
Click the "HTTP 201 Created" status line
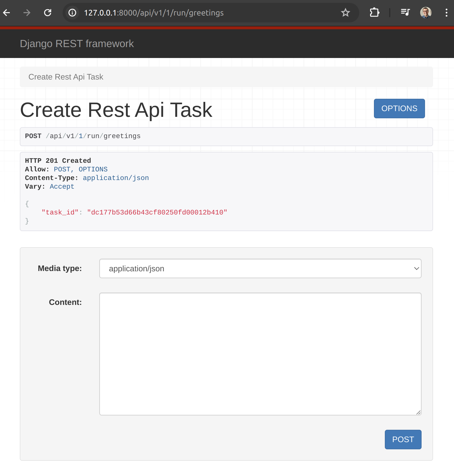pyautogui.click(x=58, y=161)
